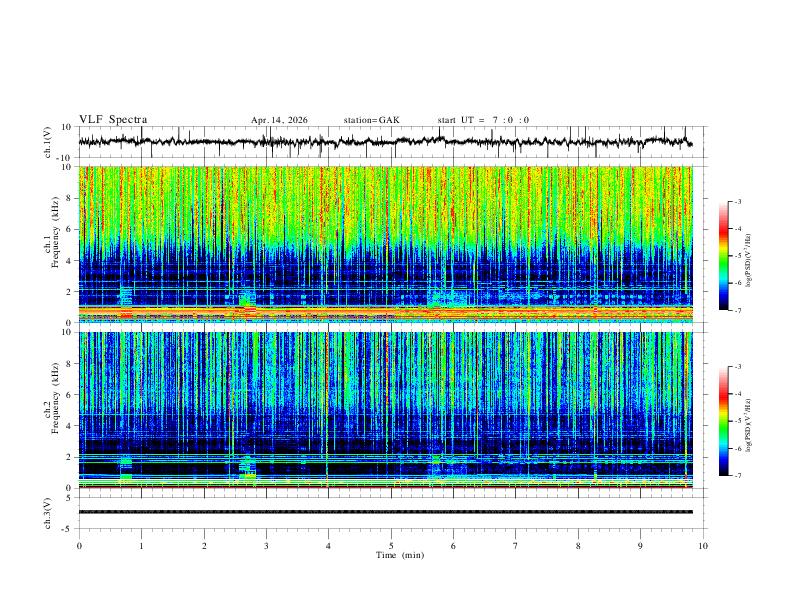Click the ch.1 voltage waveform trace

tap(385, 142)
